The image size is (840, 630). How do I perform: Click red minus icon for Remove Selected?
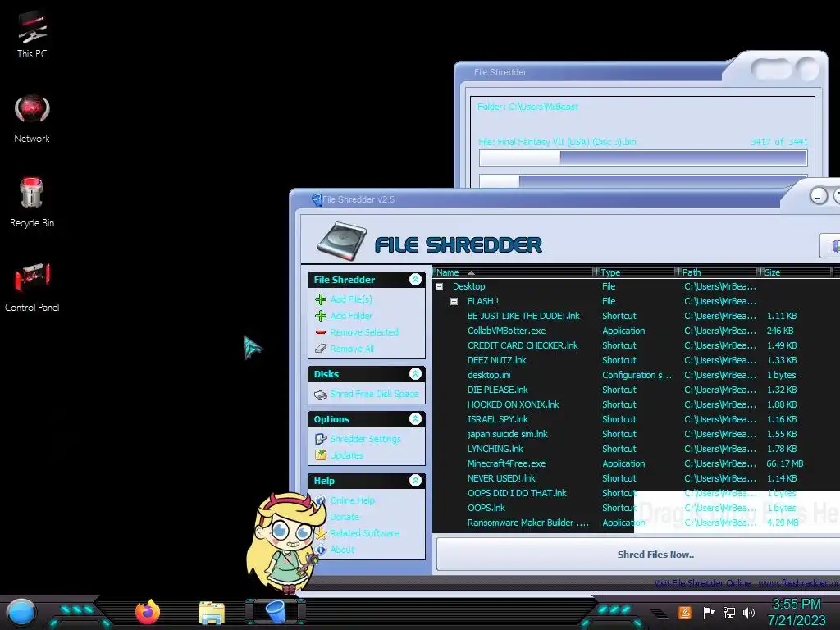point(321,332)
